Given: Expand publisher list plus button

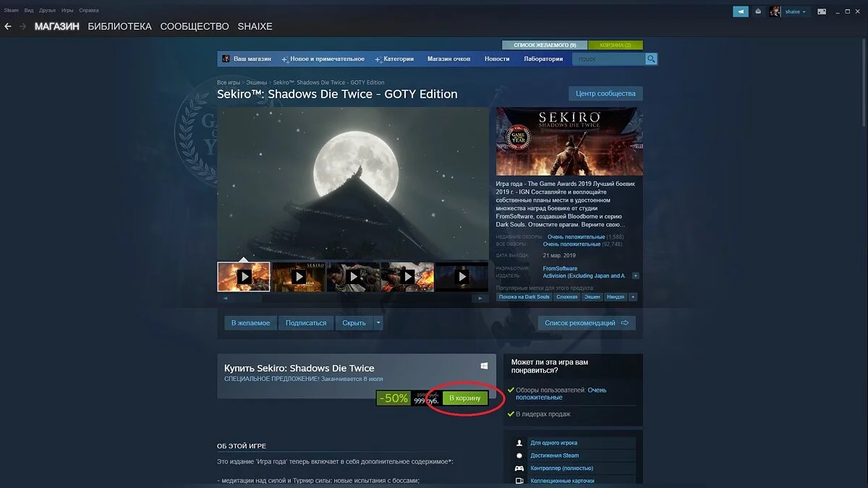Looking at the screenshot, I should click(x=635, y=275).
